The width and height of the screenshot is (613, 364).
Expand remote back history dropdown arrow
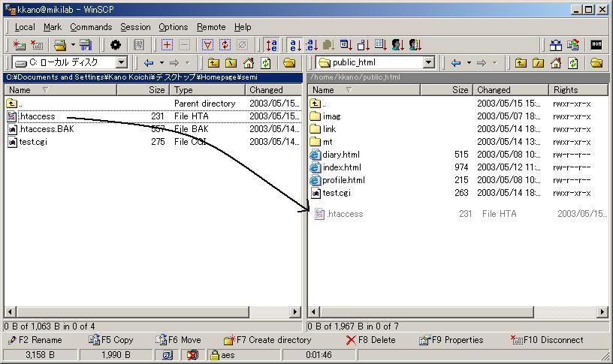pos(469,63)
